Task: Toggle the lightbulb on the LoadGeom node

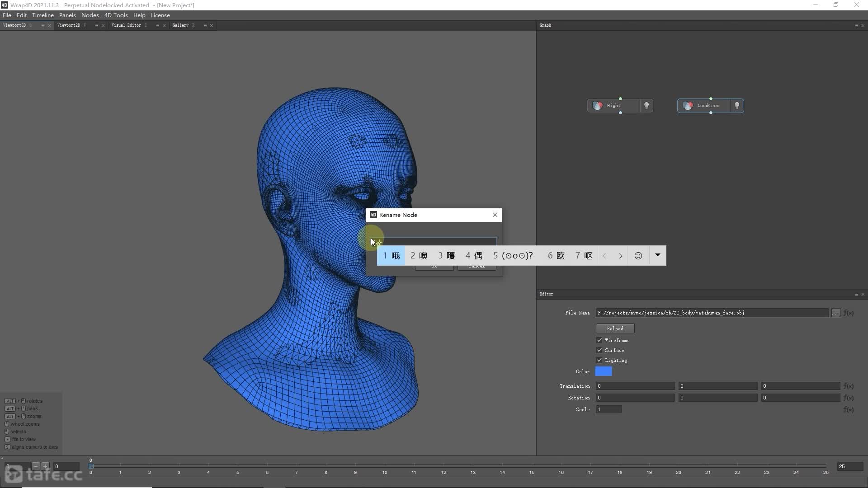Action: click(x=737, y=106)
